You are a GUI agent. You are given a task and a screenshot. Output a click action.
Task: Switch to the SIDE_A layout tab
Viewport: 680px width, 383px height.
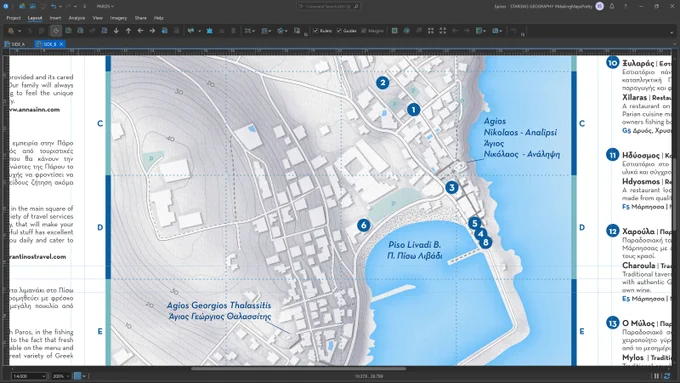pos(15,44)
